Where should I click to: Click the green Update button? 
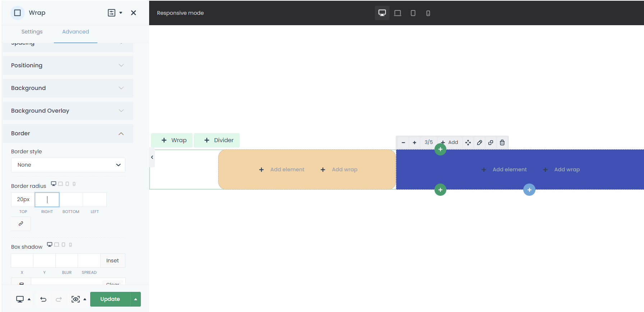pyautogui.click(x=110, y=299)
